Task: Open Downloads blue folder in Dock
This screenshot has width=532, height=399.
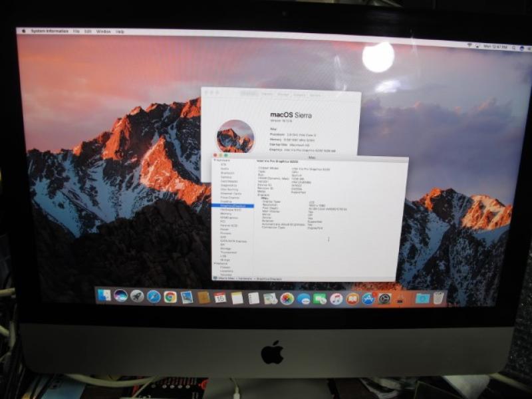Action: (x=422, y=299)
